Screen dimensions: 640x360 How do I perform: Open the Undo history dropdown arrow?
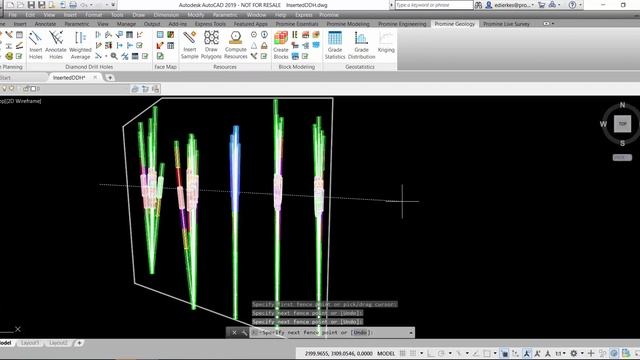pos(92,5)
